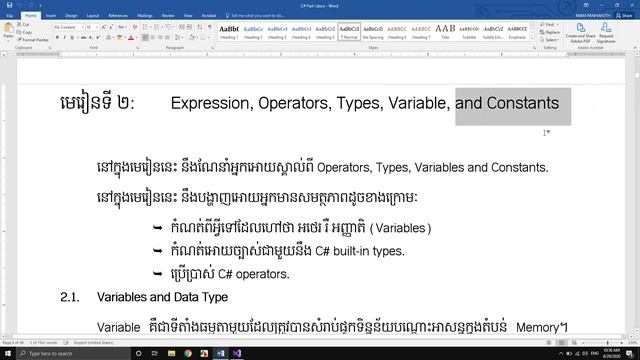Toggle subscript formatting

(91, 38)
